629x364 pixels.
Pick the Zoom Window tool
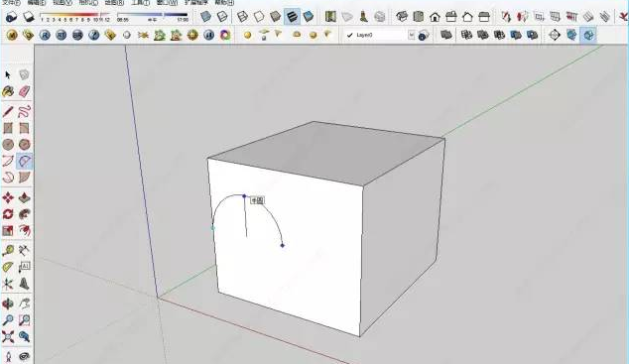tap(24, 320)
